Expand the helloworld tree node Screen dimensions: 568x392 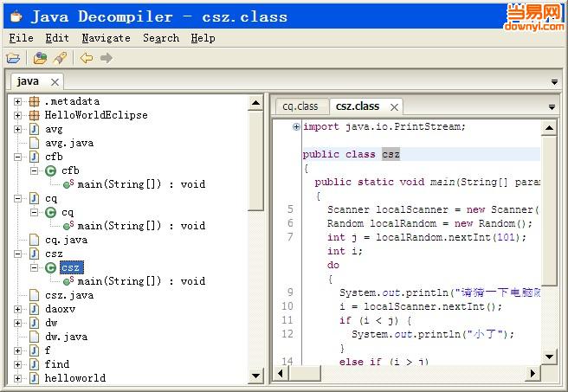coord(17,379)
